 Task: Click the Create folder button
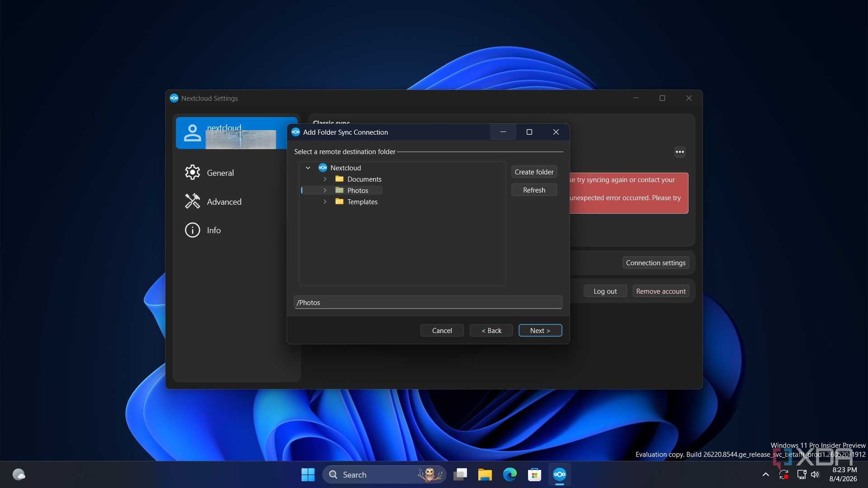tap(534, 172)
